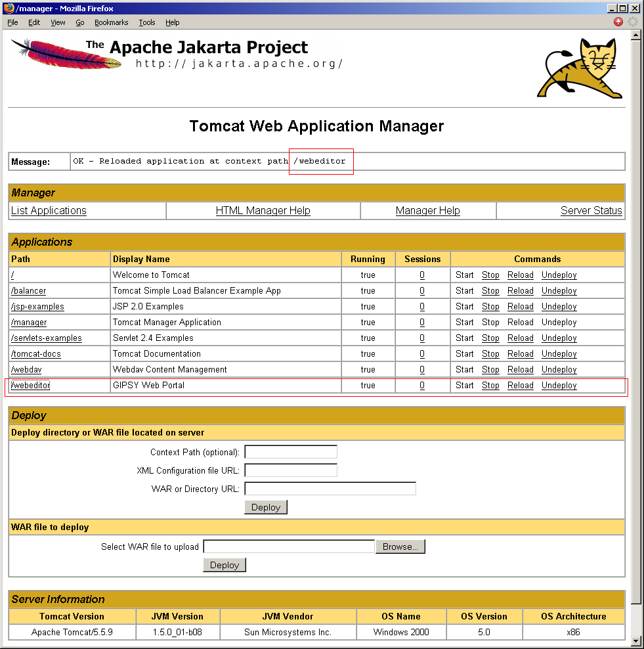The width and height of the screenshot is (644, 649).
Task: Select the 'GIPSY Web Portal' display name
Action: (149, 385)
